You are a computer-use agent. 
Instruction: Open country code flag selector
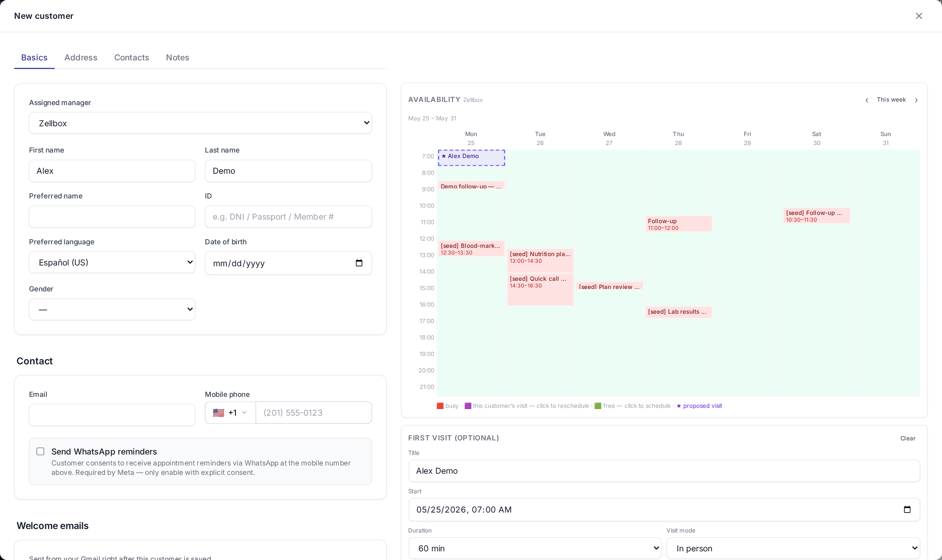(230, 413)
